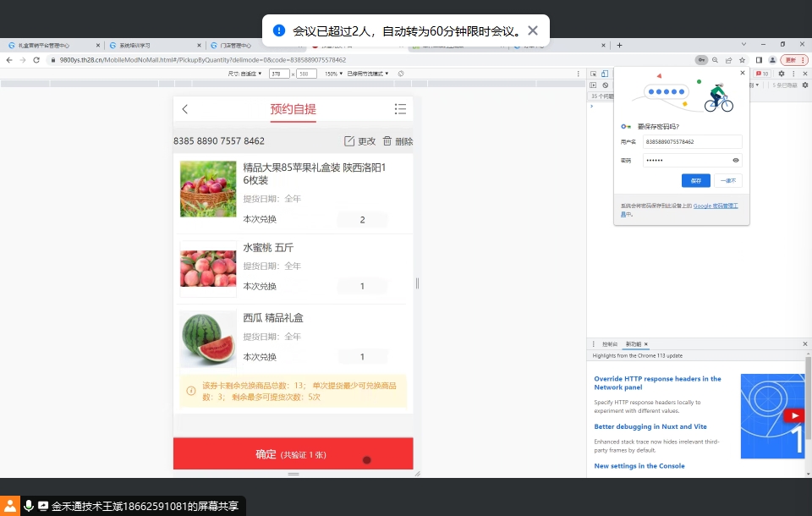Rotate the device viewport with the rotate icon
Image resolution: width=812 pixels, height=516 pixels.
[401, 74]
